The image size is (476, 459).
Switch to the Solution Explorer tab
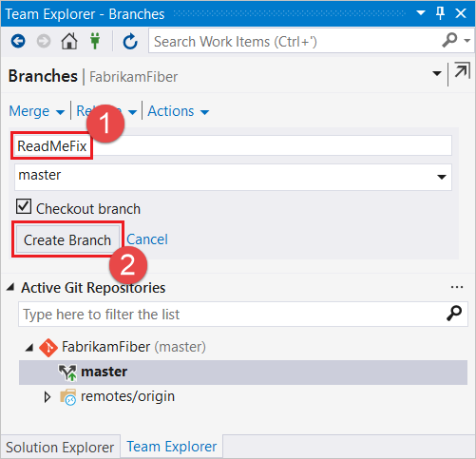[x=60, y=447]
